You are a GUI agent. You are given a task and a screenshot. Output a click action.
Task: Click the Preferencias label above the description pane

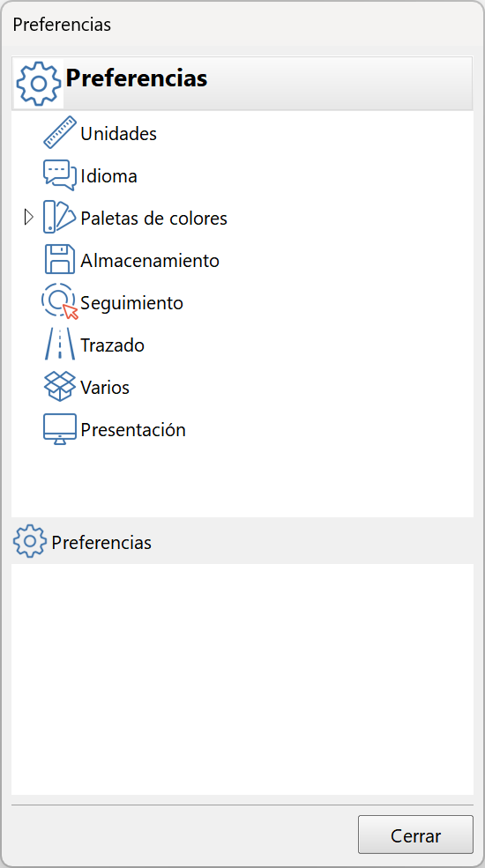click(101, 543)
